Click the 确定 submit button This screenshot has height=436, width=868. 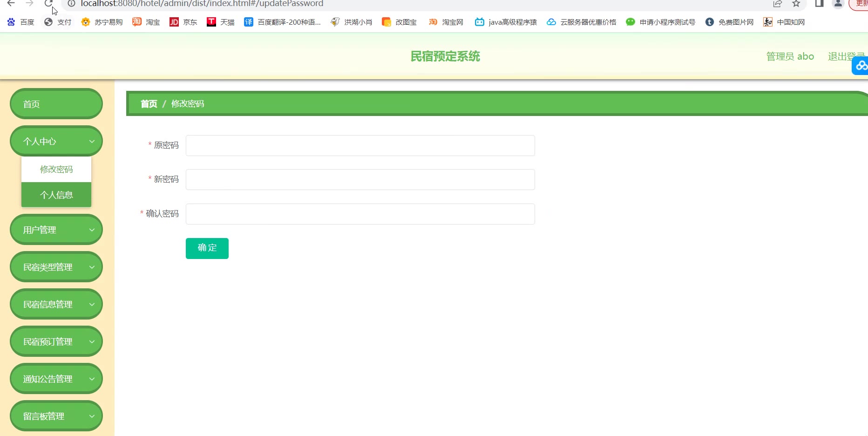(207, 248)
